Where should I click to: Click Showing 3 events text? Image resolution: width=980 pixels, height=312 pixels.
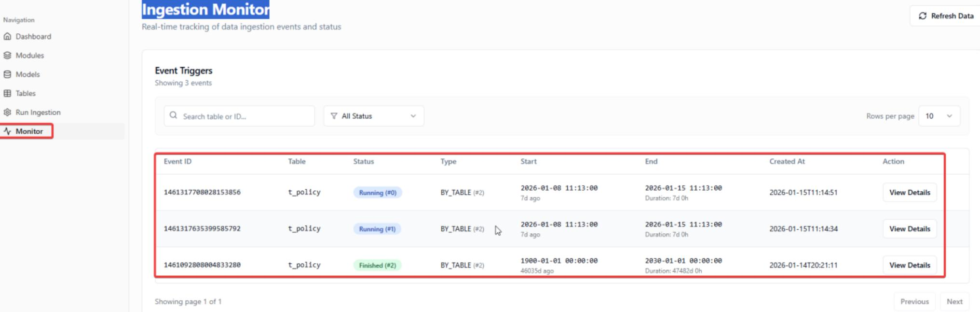click(183, 83)
